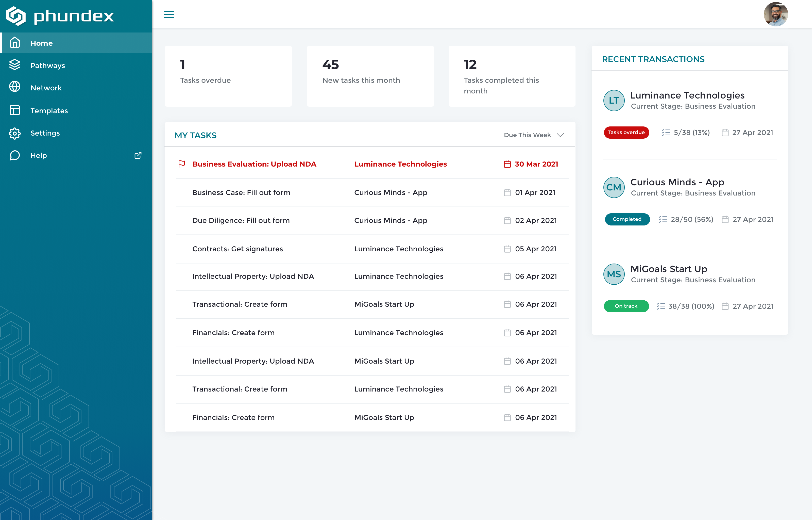This screenshot has height=520, width=812.
Task: Click the Settings gear icon
Action: point(14,133)
